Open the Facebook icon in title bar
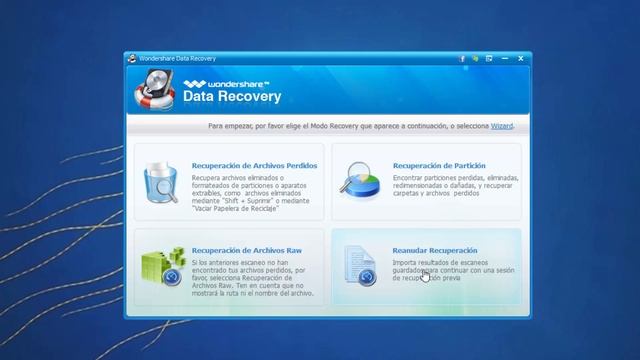640x360 pixels. click(462, 59)
